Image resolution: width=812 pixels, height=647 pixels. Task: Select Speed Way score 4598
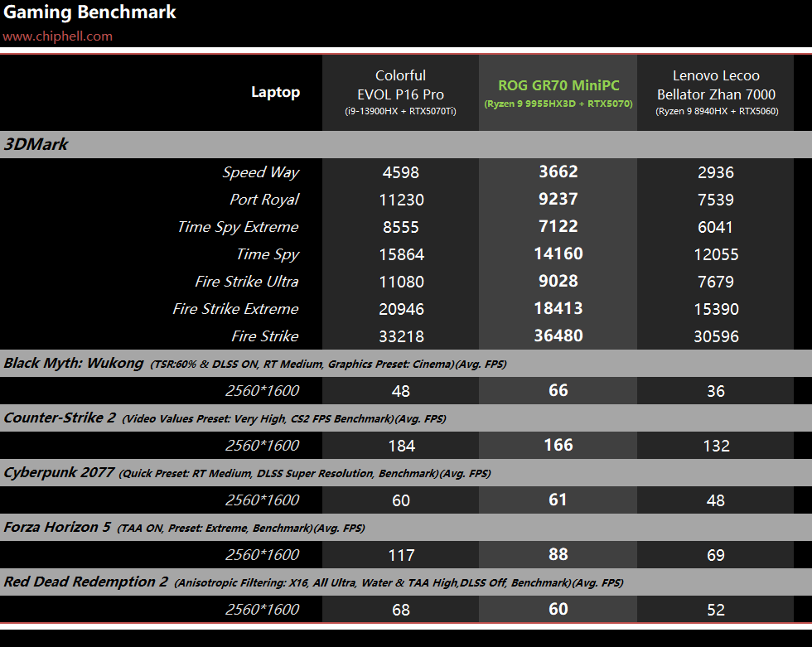[x=401, y=172]
